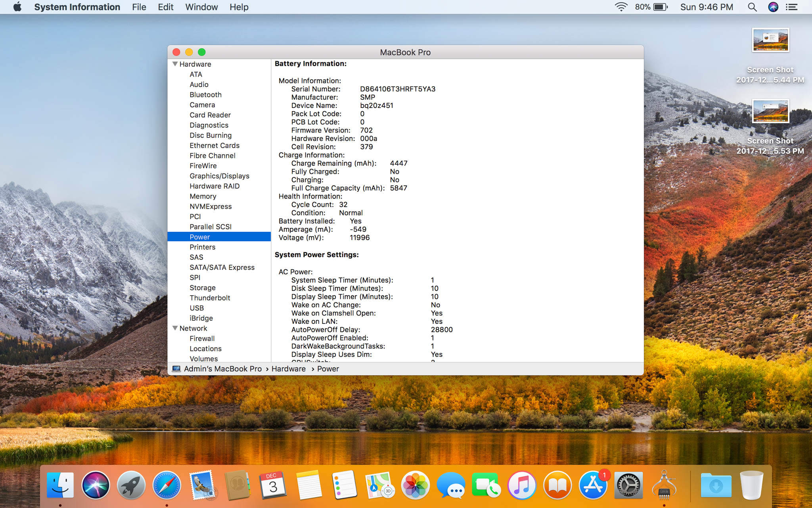Open the System Information menu

pos(77,7)
